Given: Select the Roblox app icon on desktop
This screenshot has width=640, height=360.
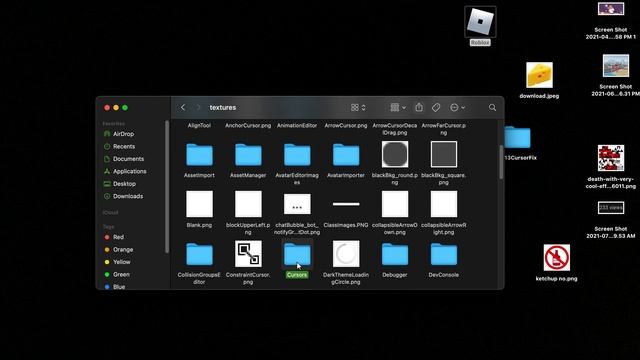Looking at the screenshot, I should point(480,22).
